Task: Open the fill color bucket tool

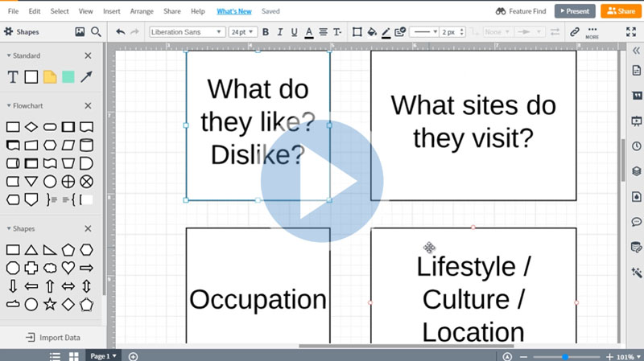Action: point(371,32)
